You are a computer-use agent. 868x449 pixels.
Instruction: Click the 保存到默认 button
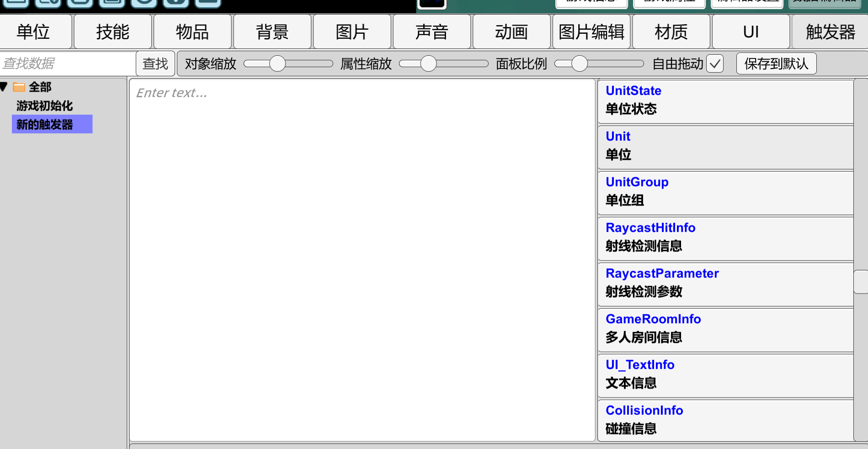(x=776, y=63)
